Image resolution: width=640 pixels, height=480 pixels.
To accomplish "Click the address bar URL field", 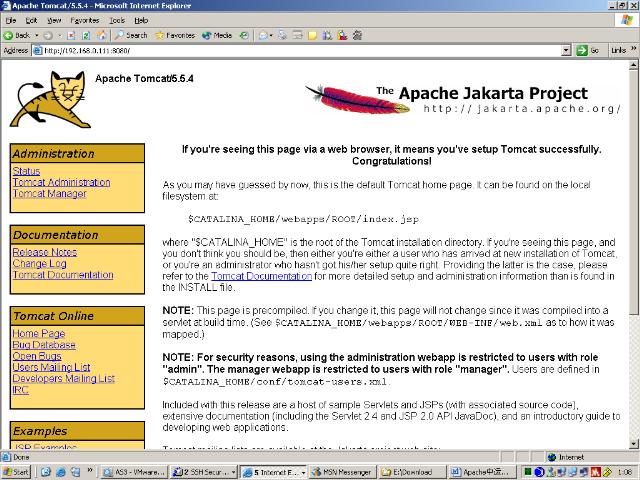I will 301,51.
